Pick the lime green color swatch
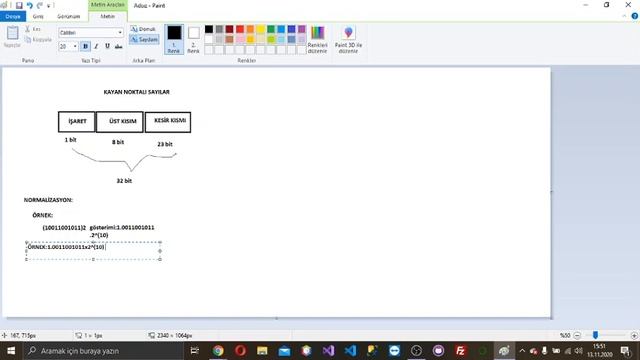The height and width of the screenshot is (360, 640). click(x=271, y=39)
